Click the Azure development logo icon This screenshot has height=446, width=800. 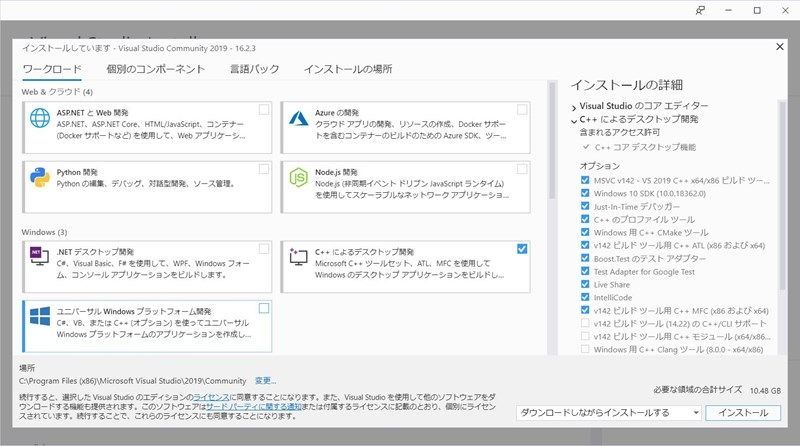pyautogui.click(x=298, y=118)
